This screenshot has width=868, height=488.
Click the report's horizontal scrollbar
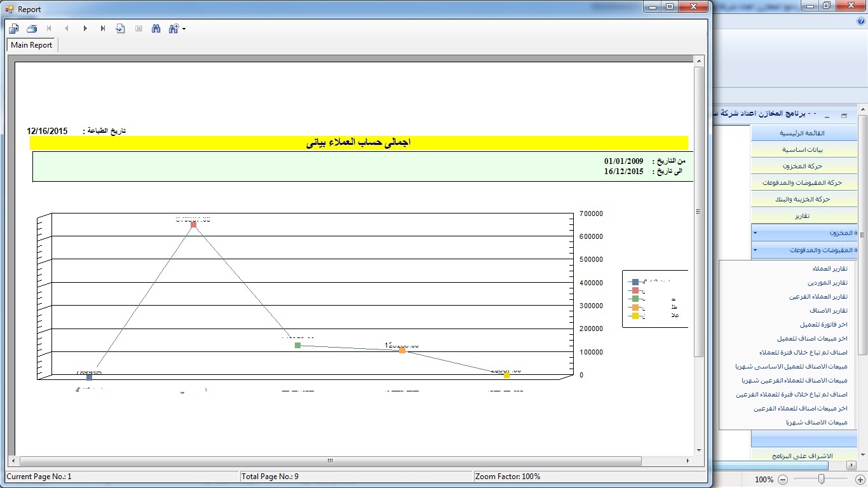click(330, 461)
